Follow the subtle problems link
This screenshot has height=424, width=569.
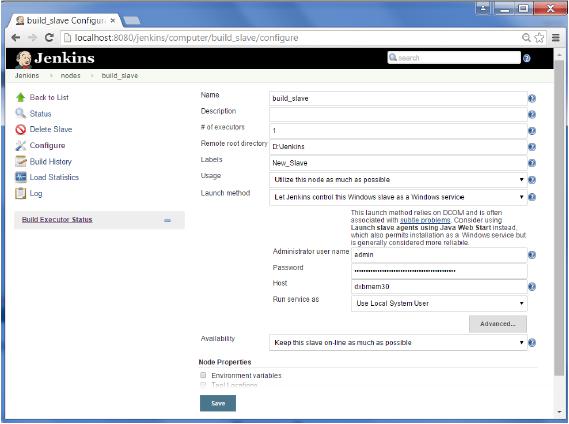[x=425, y=220]
